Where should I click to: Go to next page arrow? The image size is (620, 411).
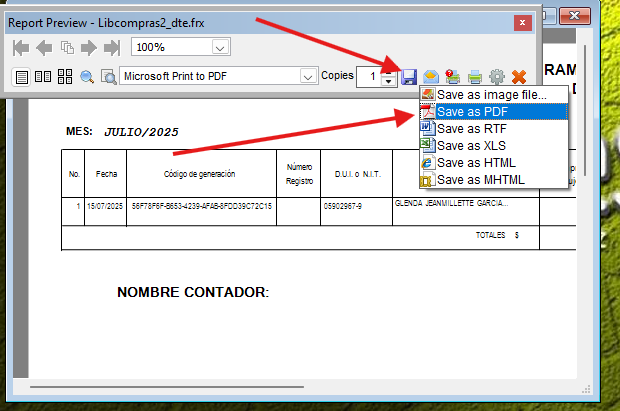pos(89,48)
